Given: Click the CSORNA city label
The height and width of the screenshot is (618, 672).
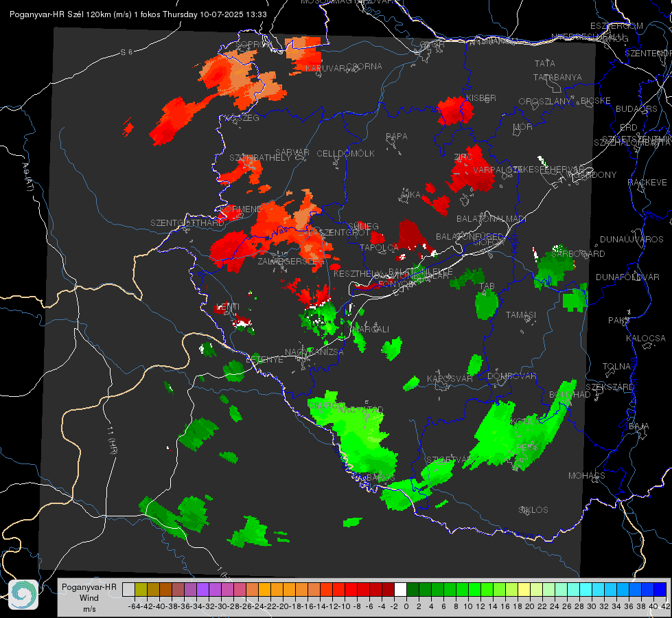Looking at the screenshot, I should (x=364, y=67).
